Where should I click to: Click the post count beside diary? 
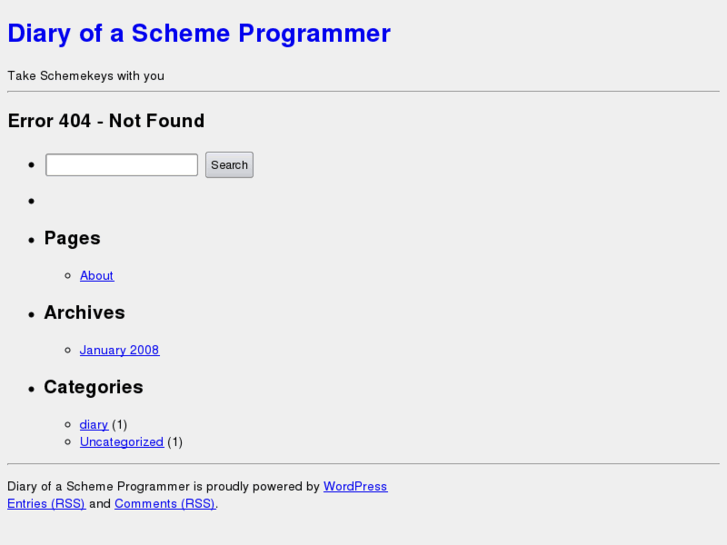(120, 425)
